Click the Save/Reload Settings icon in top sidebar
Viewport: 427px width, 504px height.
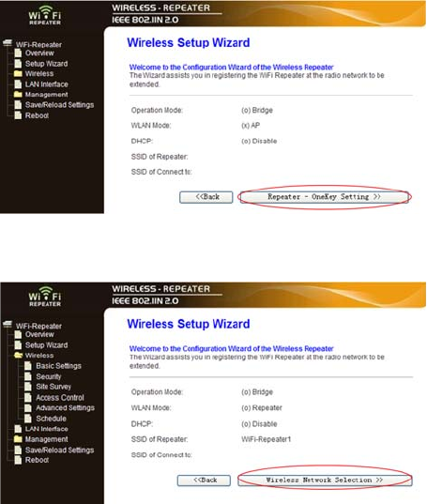[19, 105]
